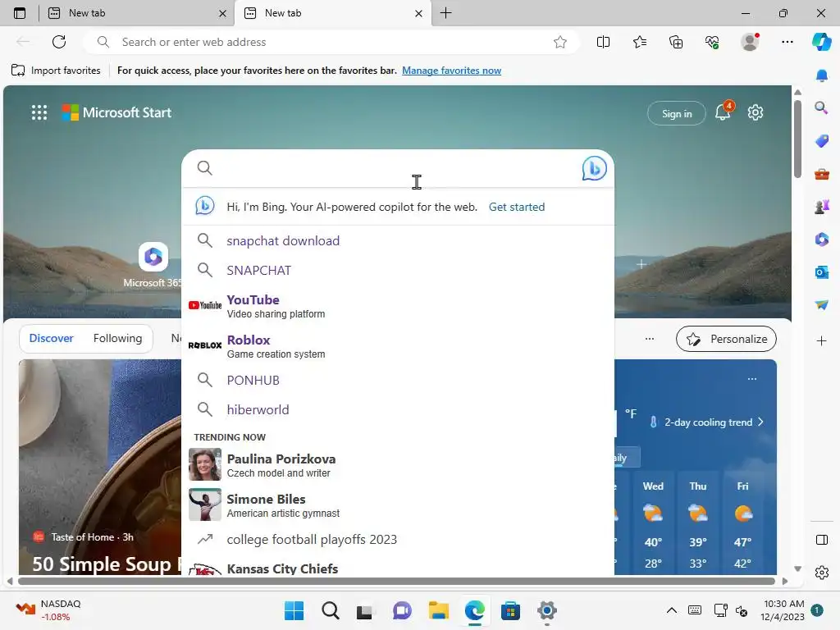Choose the Roblox suggestion
This screenshot has height=630, width=840.
[398, 346]
